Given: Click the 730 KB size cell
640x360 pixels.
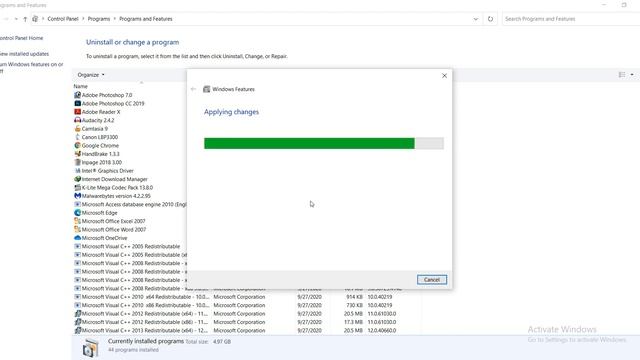Looking at the screenshot, I should pyautogui.click(x=354, y=305).
